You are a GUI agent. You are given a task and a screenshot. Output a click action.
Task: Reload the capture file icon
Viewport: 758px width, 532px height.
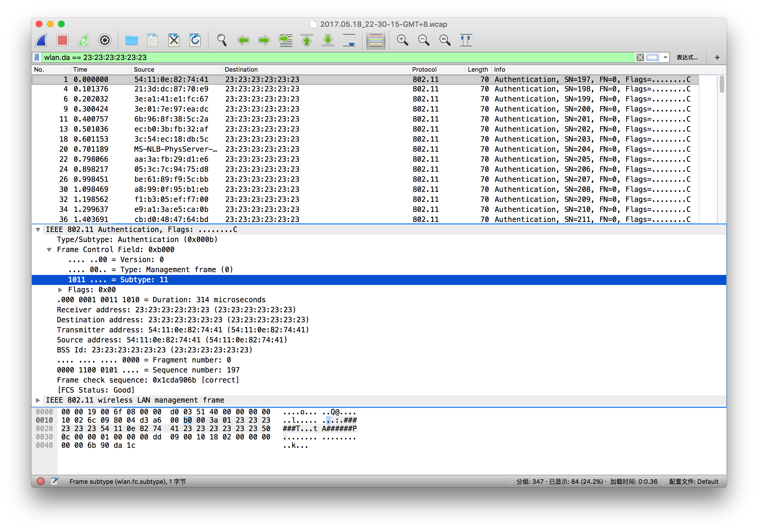pyautogui.click(x=195, y=40)
